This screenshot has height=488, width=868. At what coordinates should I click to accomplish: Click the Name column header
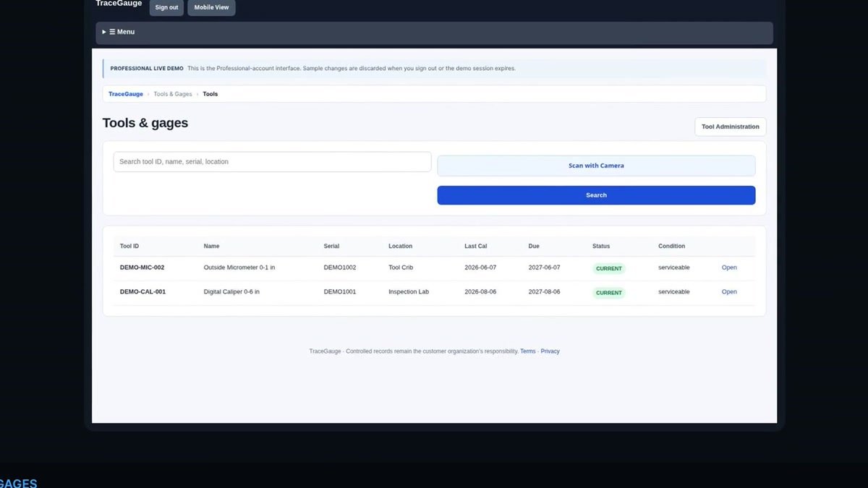(211, 247)
